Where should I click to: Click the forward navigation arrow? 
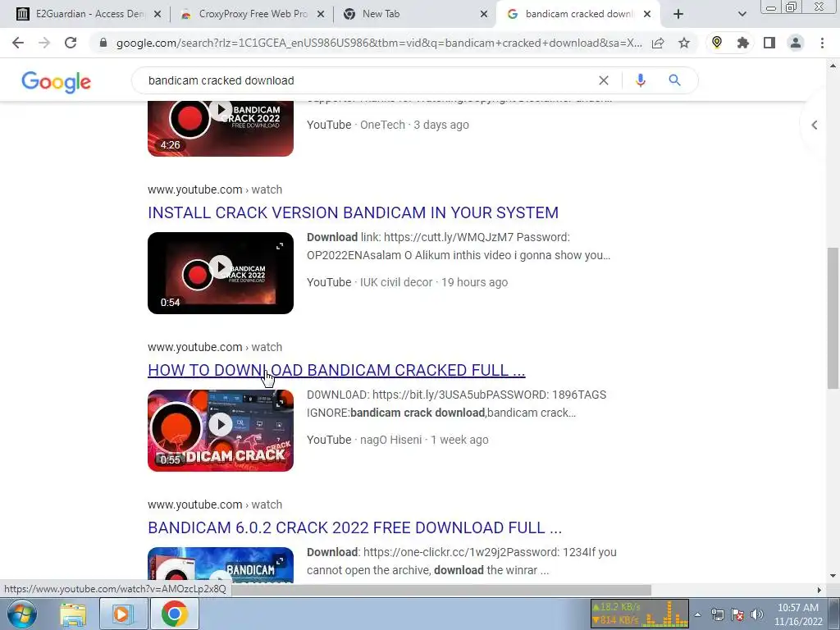tap(44, 43)
